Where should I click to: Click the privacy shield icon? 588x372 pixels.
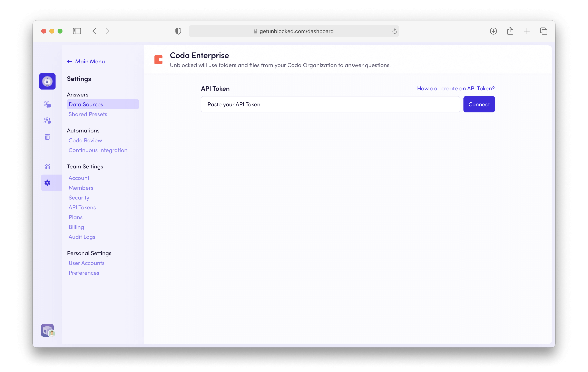[x=178, y=31]
